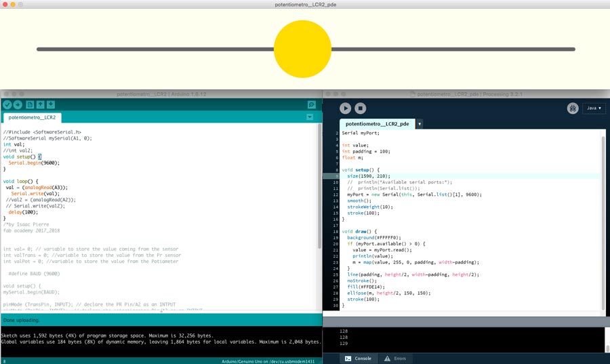Select the potentiometro__LCR2_pde Processing tab

pos(378,124)
